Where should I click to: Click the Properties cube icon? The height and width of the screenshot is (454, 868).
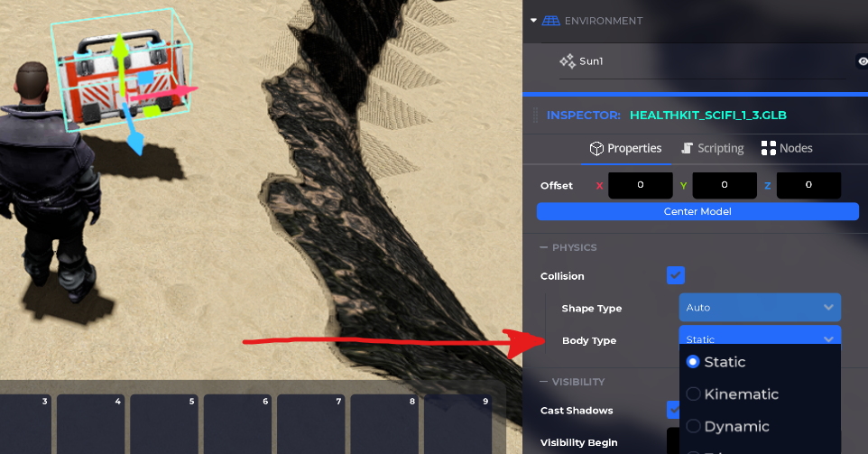[x=596, y=148]
